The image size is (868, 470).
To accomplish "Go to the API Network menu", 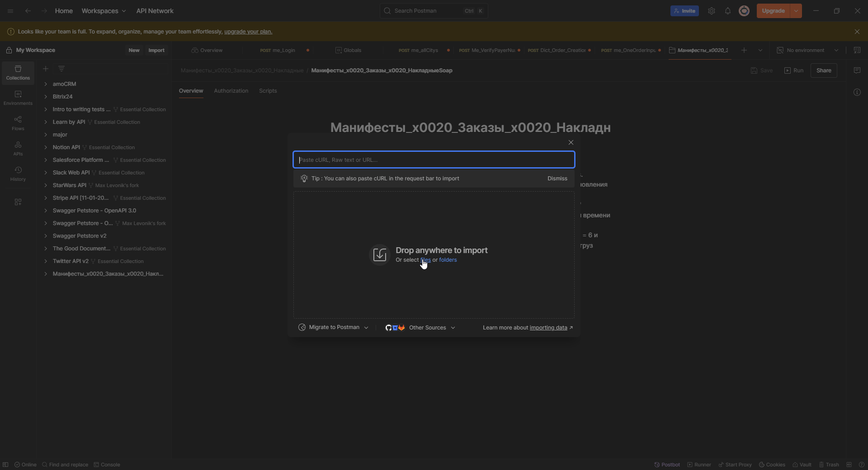I will tap(155, 11).
